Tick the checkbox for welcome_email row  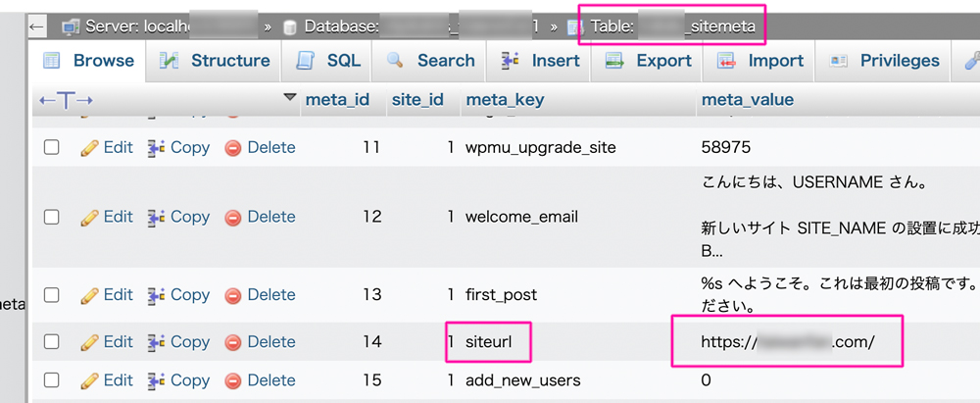[52, 217]
